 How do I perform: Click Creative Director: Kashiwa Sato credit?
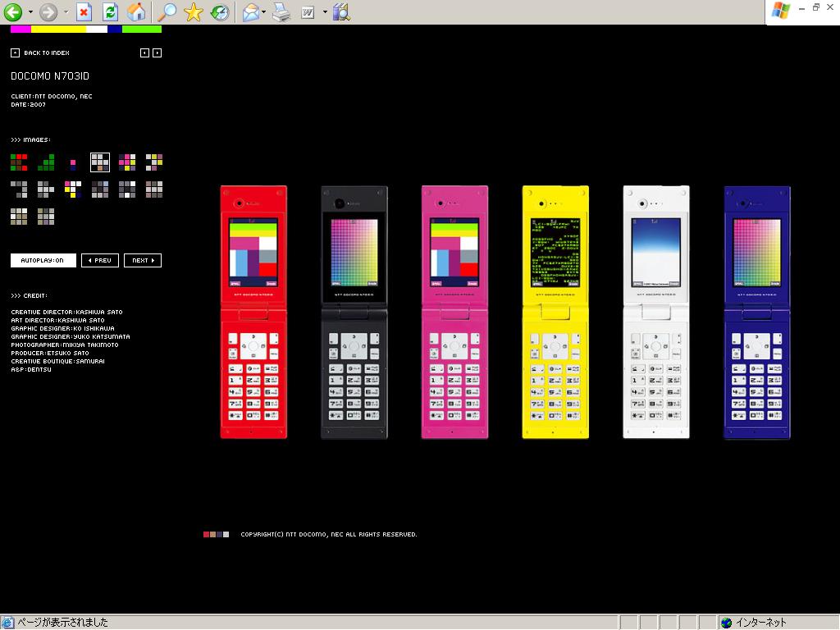66,312
